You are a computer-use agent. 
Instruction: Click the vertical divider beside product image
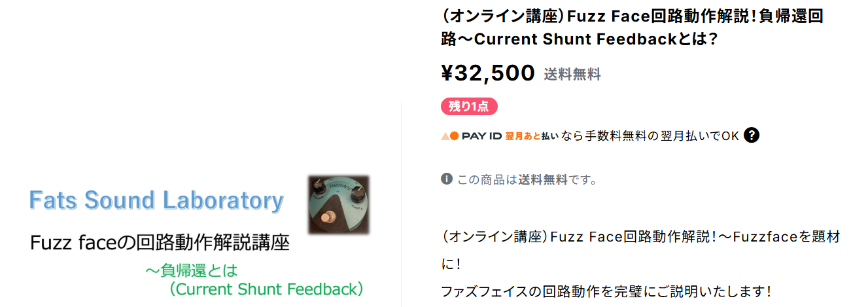(x=401, y=204)
